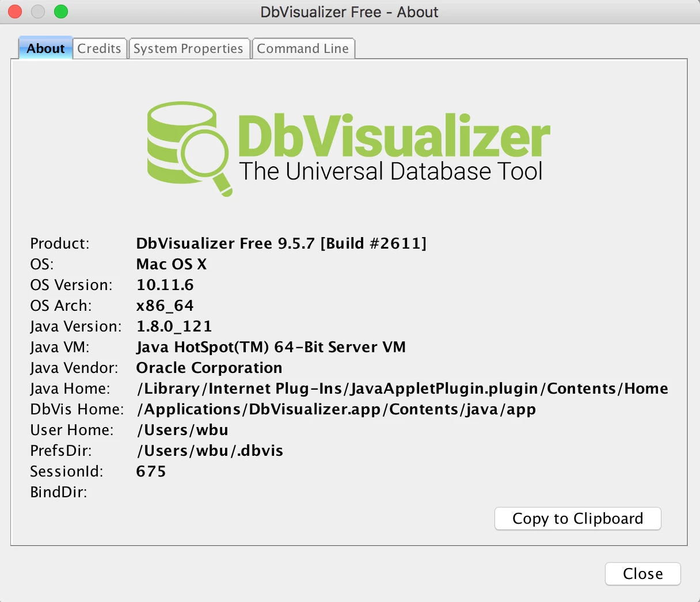700x602 pixels.
Task: Click the SessionId value 675
Action: click(151, 471)
